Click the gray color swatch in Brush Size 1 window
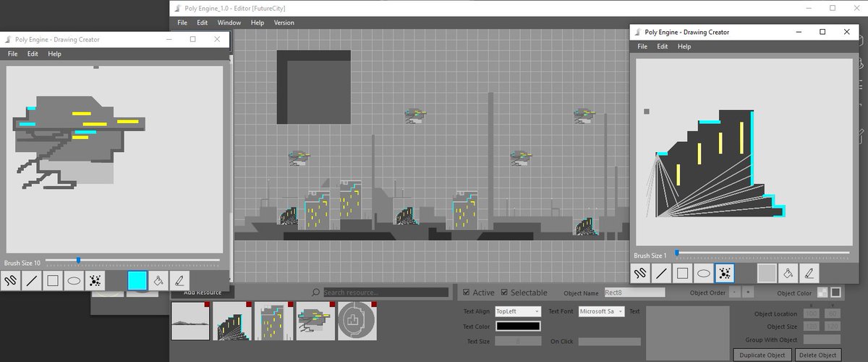Image resolution: width=868 pixels, height=362 pixels. pos(767,273)
